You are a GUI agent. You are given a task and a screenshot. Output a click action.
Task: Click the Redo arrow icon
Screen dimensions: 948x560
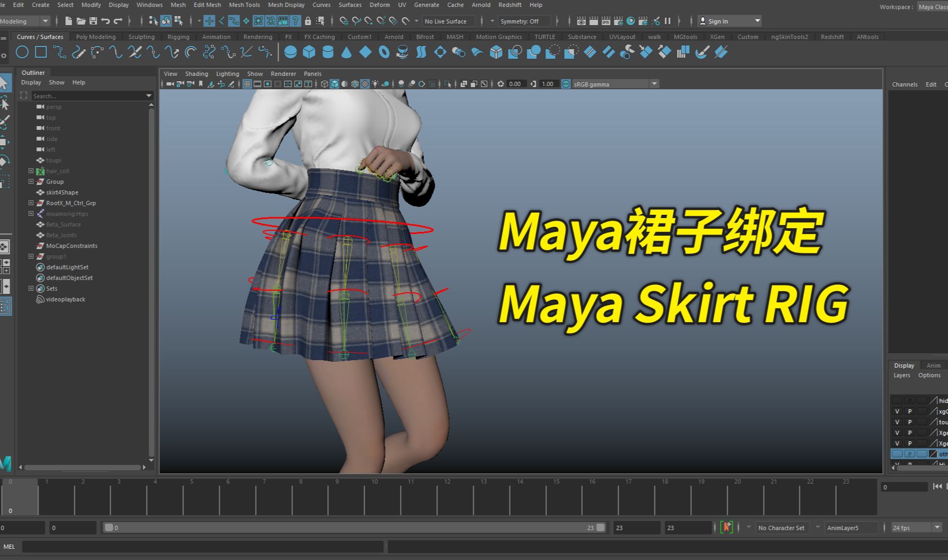[118, 21]
